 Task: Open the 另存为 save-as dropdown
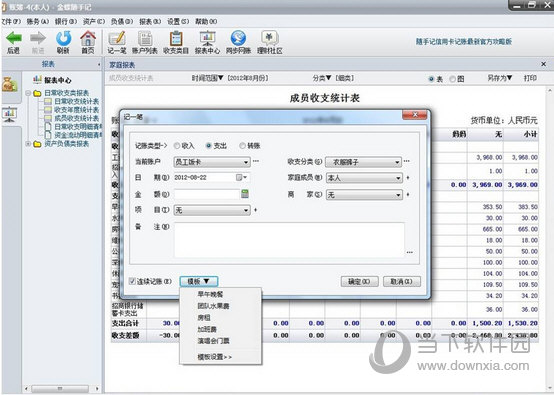(500, 78)
